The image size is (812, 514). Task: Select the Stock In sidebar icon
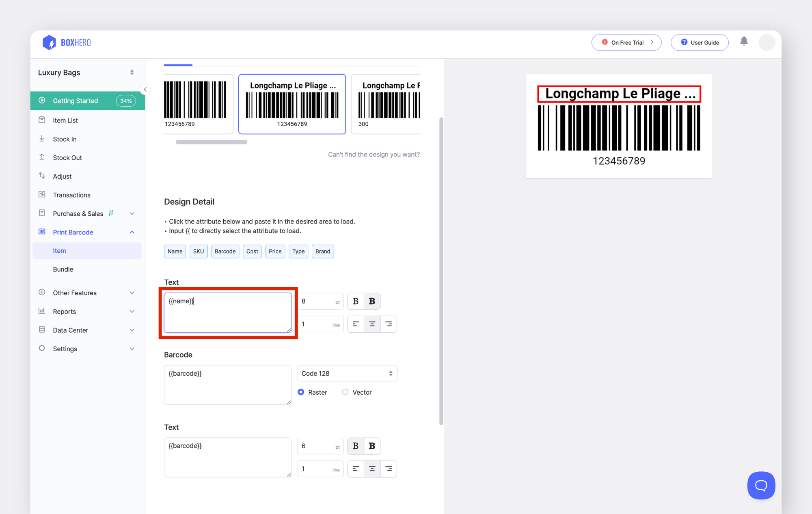tap(42, 139)
